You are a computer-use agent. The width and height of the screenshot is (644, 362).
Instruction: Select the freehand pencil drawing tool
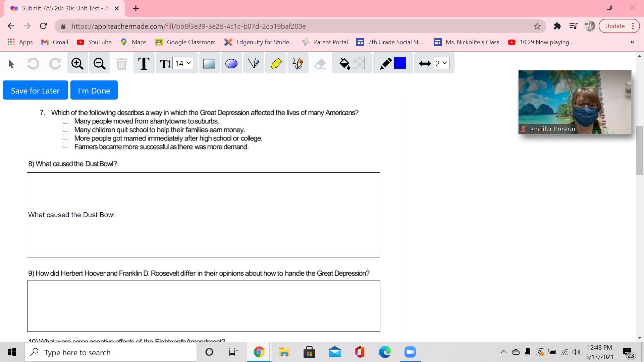[298, 63]
